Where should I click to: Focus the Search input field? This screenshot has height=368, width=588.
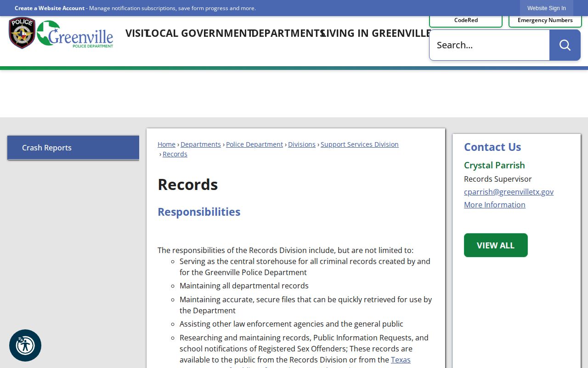[x=489, y=45]
